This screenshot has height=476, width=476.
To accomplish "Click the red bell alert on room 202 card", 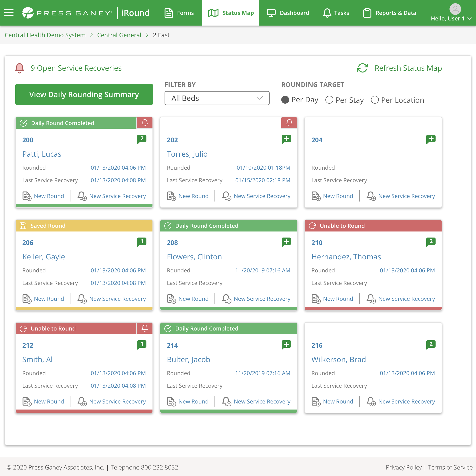I will pyautogui.click(x=289, y=123).
